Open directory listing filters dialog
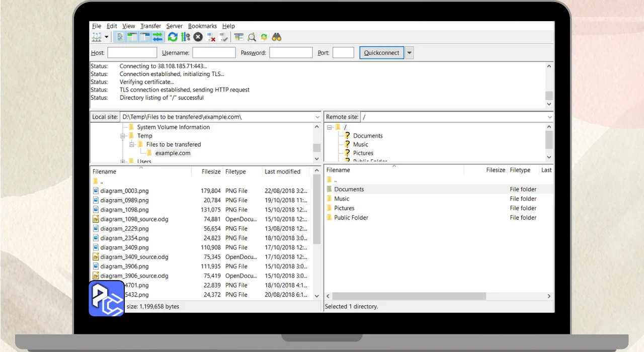 coord(239,37)
